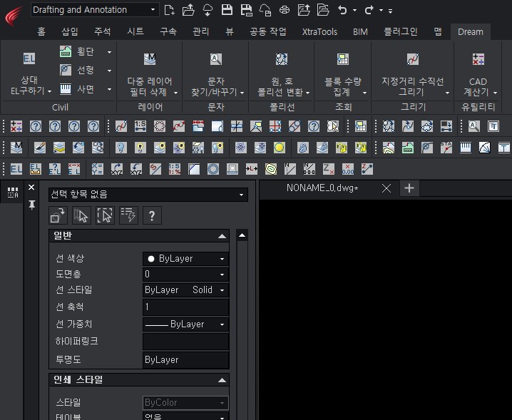Click the multi-layer M icon in layer toolbar
This screenshot has height=420, width=512.
[x=16, y=148]
